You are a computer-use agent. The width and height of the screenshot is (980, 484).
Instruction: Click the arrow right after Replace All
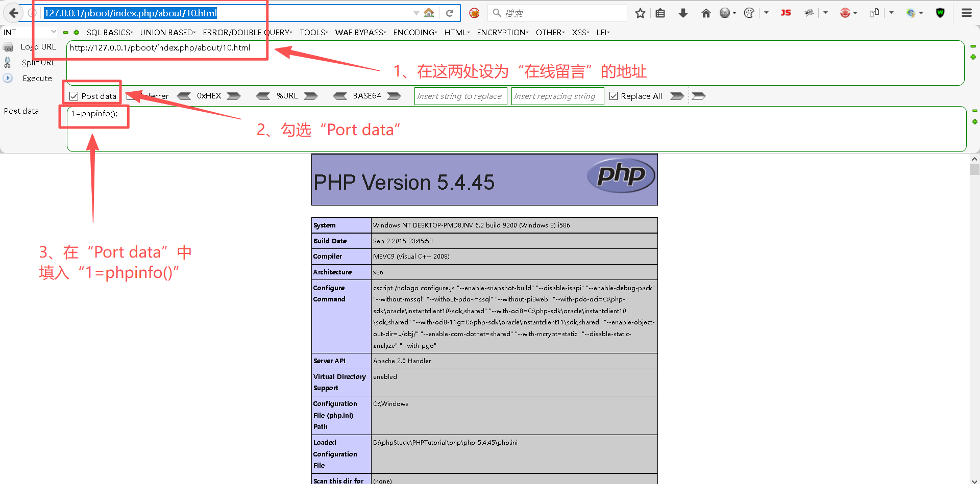click(677, 96)
